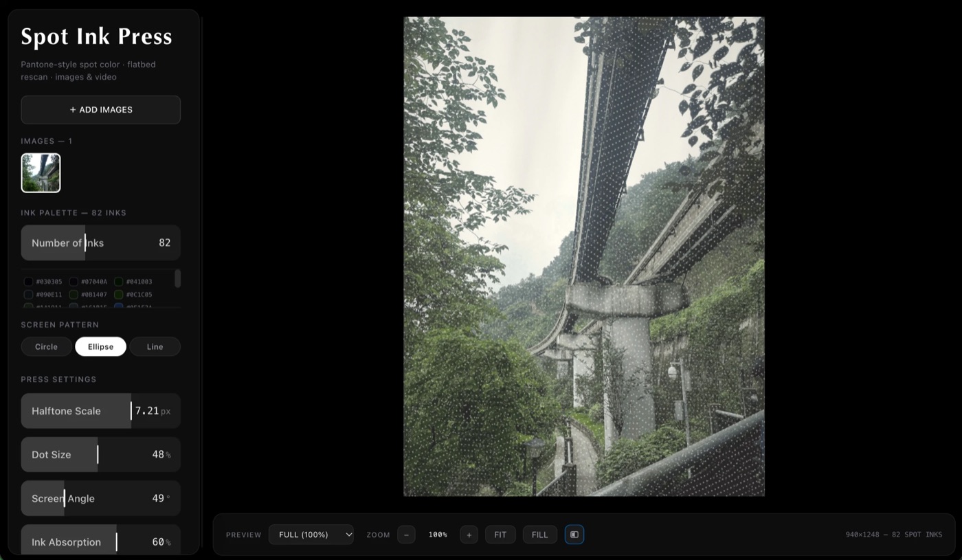Image resolution: width=962 pixels, height=560 pixels.
Task: Click the INK PALETTE — 82 INKS heading
Action: [74, 213]
